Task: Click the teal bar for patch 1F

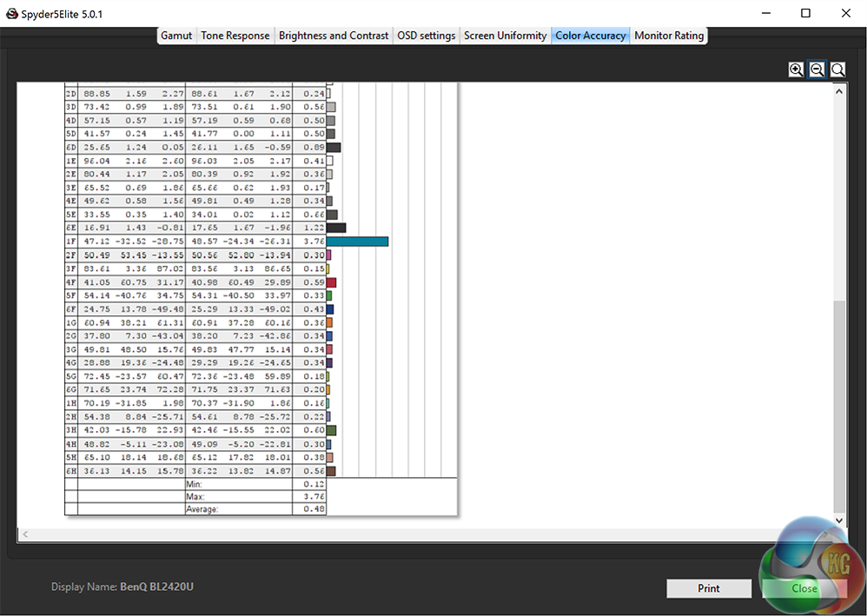Action: (x=357, y=242)
